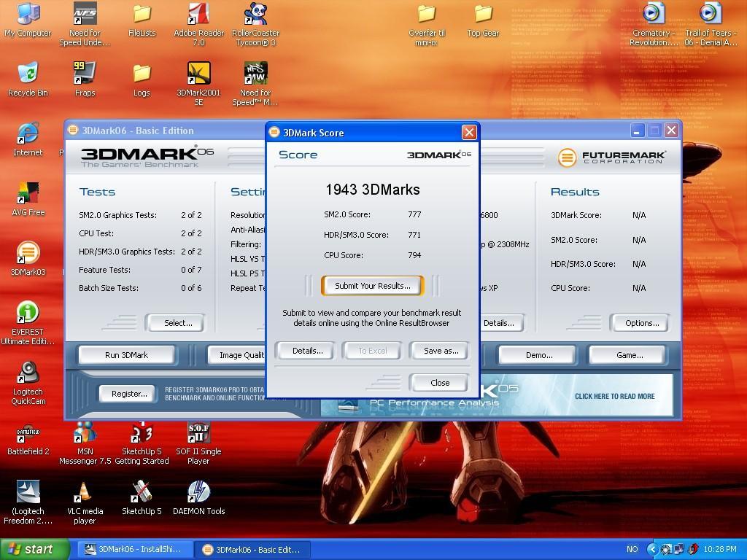This screenshot has height=560, width=747.
Task: Click the Register button
Action: pos(128,394)
